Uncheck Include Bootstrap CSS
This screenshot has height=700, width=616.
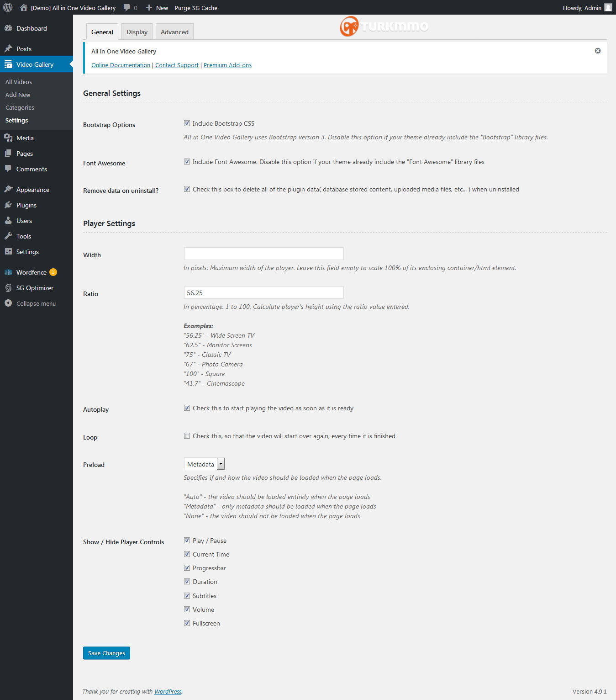[187, 123]
